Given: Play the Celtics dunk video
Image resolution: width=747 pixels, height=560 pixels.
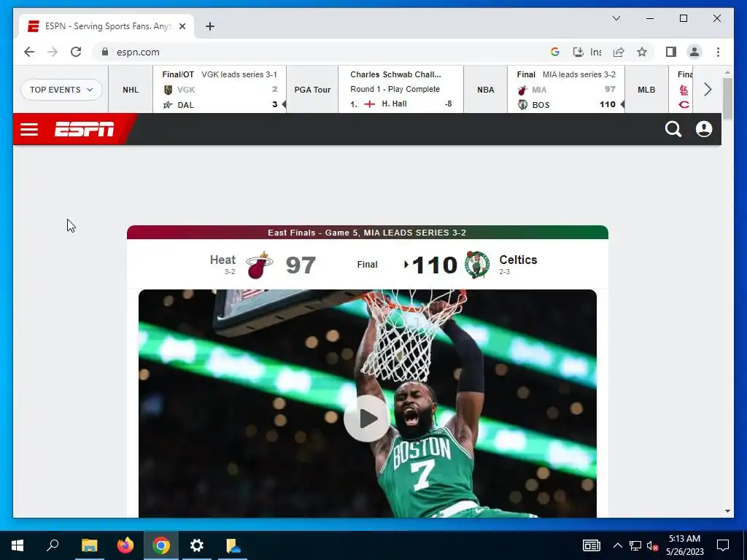Looking at the screenshot, I should pos(367,419).
